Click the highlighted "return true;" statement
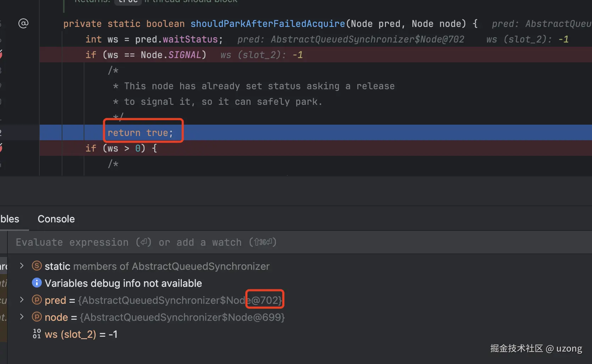 point(140,133)
